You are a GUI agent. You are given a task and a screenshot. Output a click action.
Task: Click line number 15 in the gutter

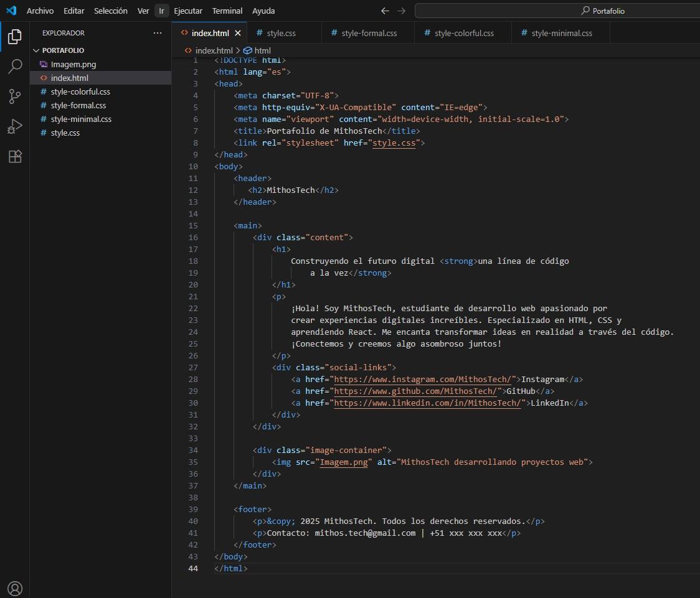click(x=193, y=226)
